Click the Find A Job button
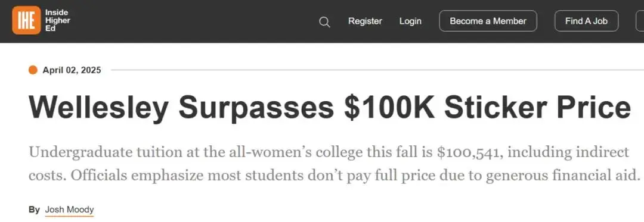 coord(587,21)
